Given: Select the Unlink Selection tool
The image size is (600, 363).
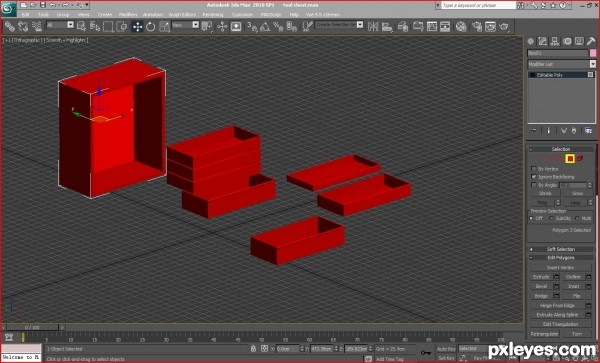Looking at the screenshot, I should pos(23,26).
